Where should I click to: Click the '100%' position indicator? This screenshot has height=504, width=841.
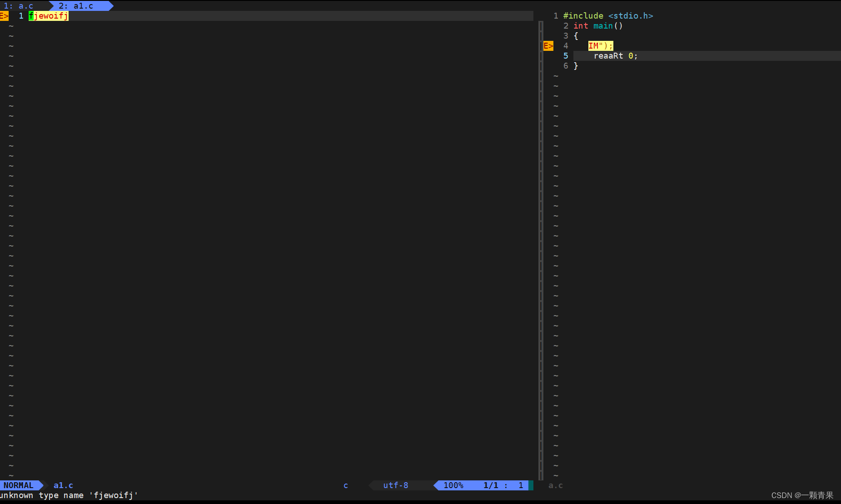coord(453,485)
